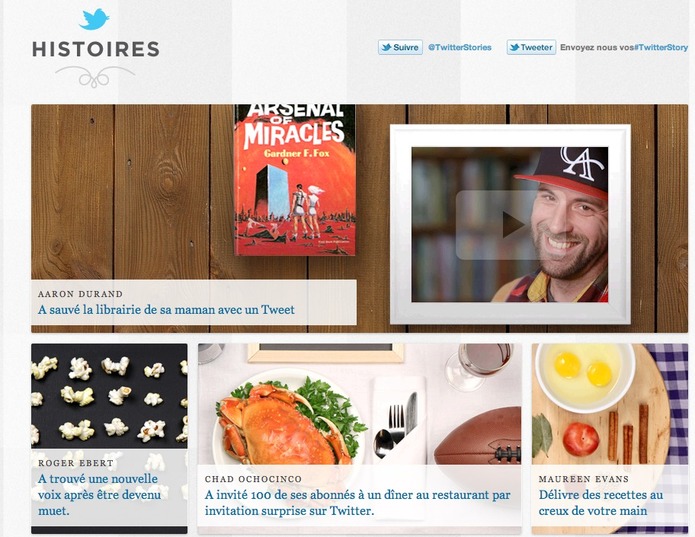Click the Arsenal of Miracles book cover

click(x=295, y=180)
